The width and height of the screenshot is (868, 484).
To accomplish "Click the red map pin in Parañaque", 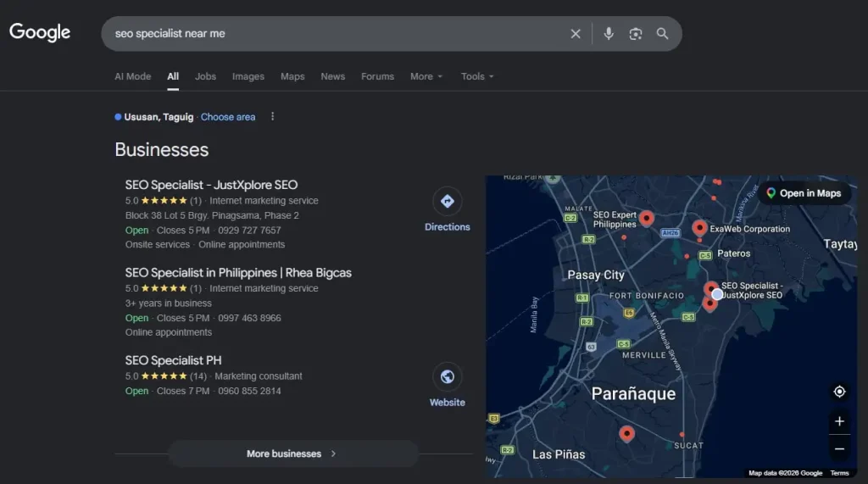I will (626, 433).
